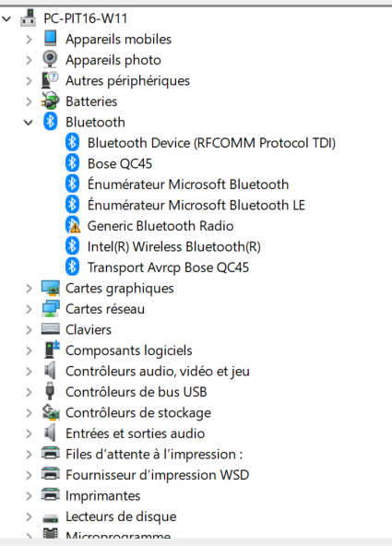Click the Claviers keyboard icon
Screen dimensions: 392x546
(x=51, y=329)
